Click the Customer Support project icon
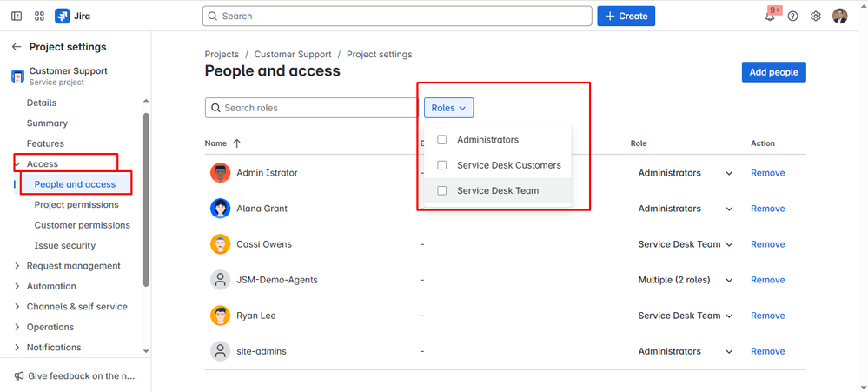The height and width of the screenshot is (392, 868). click(17, 76)
